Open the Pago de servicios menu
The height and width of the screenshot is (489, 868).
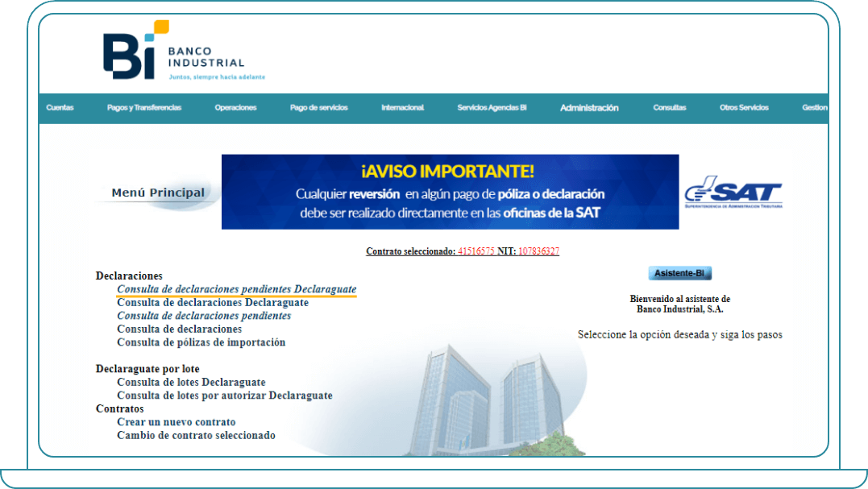pyautogui.click(x=319, y=108)
